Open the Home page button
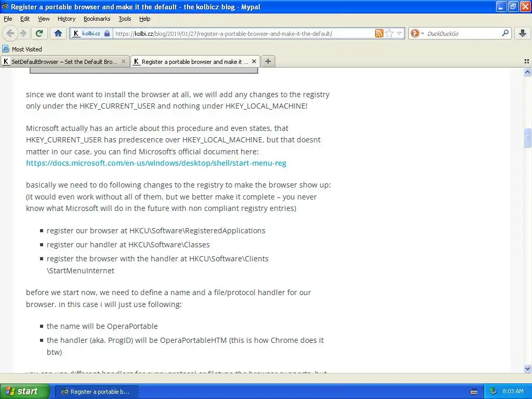Image resolution: width=532 pixels, height=399 pixels. (x=58, y=33)
